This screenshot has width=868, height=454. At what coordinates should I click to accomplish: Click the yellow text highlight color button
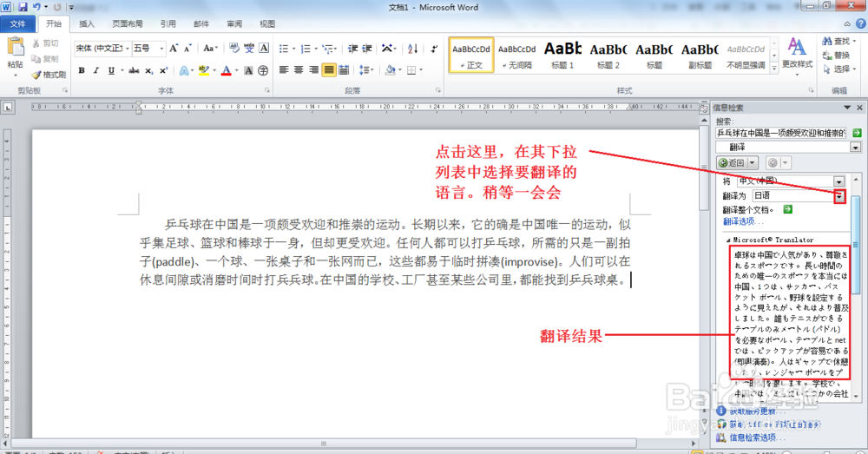204,70
